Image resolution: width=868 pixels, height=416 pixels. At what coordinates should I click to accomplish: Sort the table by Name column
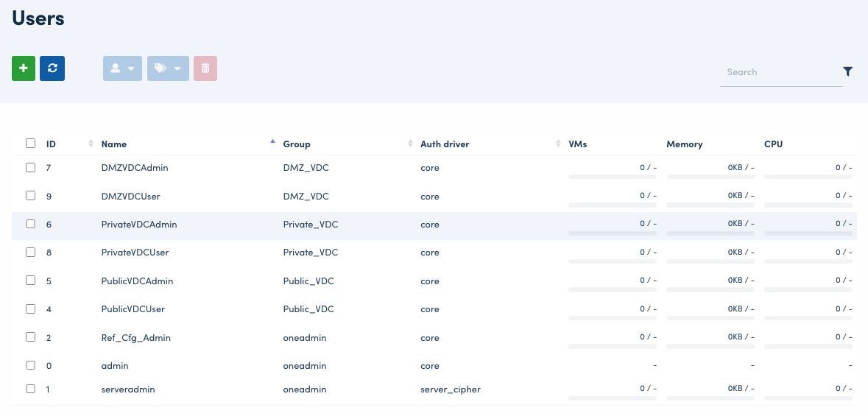pyautogui.click(x=272, y=142)
